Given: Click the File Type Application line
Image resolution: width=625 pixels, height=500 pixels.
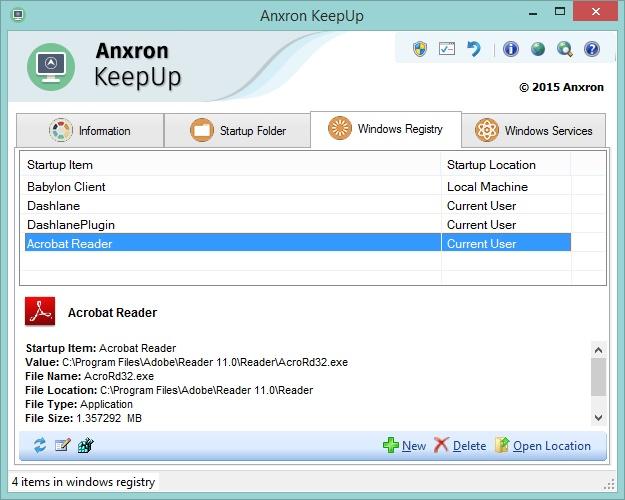Looking at the screenshot, I should pyautogui.click(x=79, y=404).
